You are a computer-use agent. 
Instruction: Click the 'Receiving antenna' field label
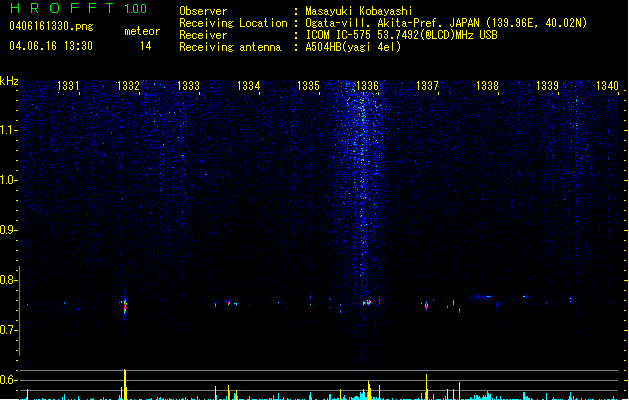[230, 47]
